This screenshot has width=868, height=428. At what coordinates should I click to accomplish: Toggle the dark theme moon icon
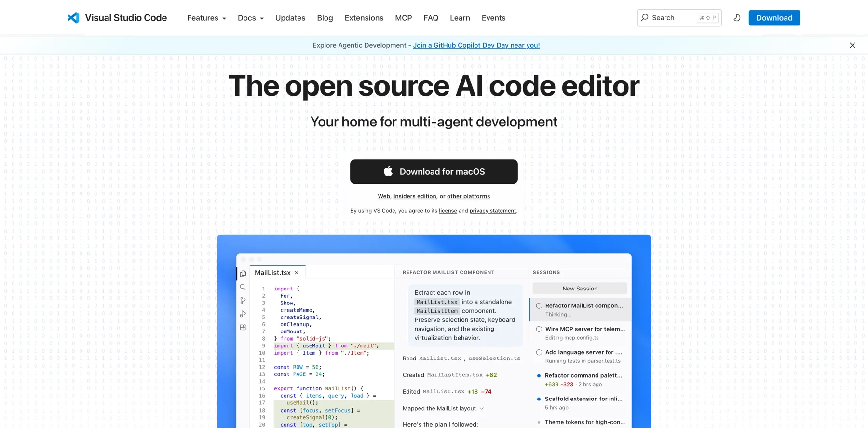click(737, 18)
